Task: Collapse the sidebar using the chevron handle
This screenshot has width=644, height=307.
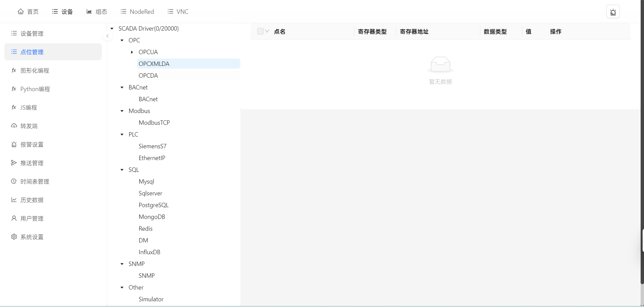Action: point(107,36)
